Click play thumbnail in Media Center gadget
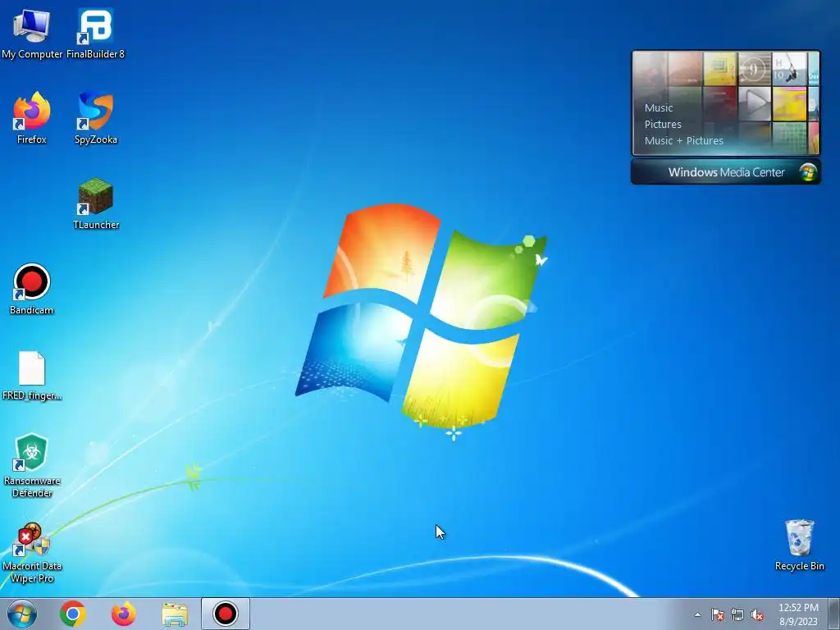 click(755, 103)
